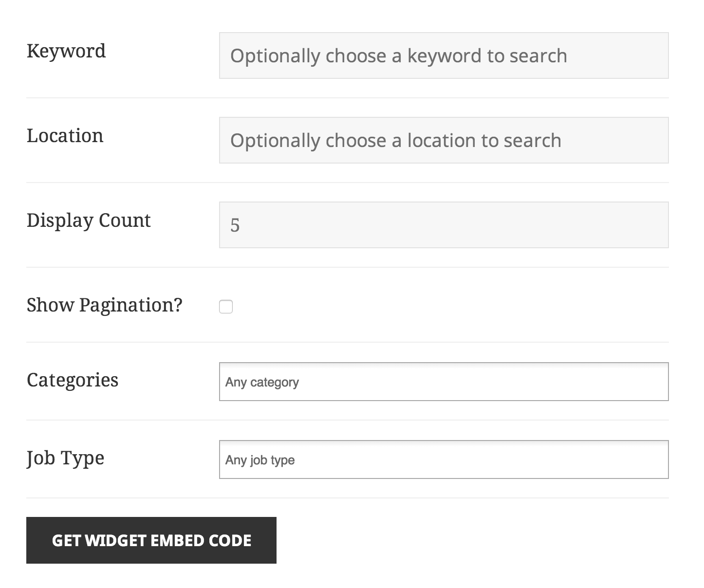This screenshot has width=704, height=588.
Task: Click the Keyword label
Action: [x=67, y=51]
